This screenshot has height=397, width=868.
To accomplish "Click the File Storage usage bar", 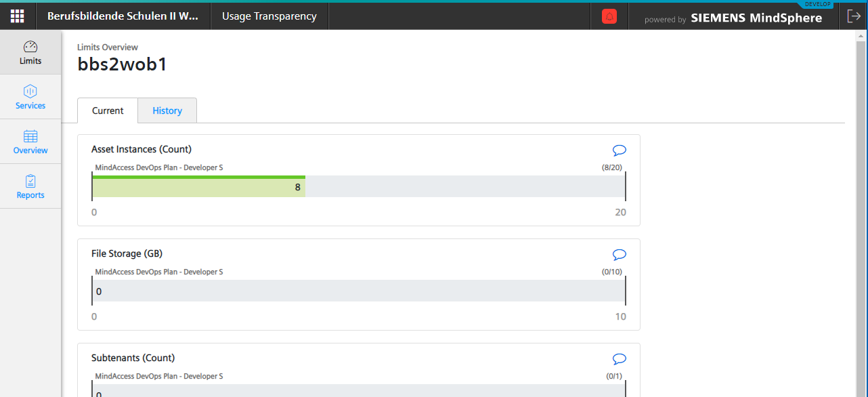I will coord(359,291).
